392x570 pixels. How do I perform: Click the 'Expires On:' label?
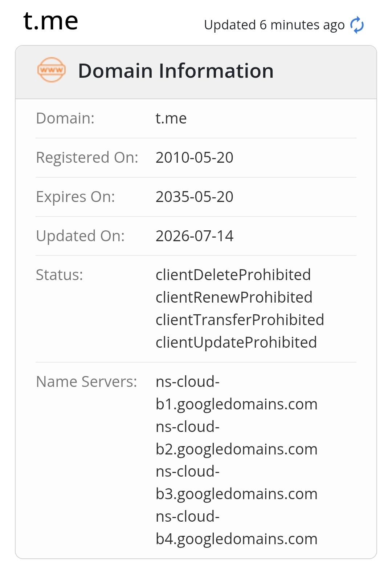point(75,197)
